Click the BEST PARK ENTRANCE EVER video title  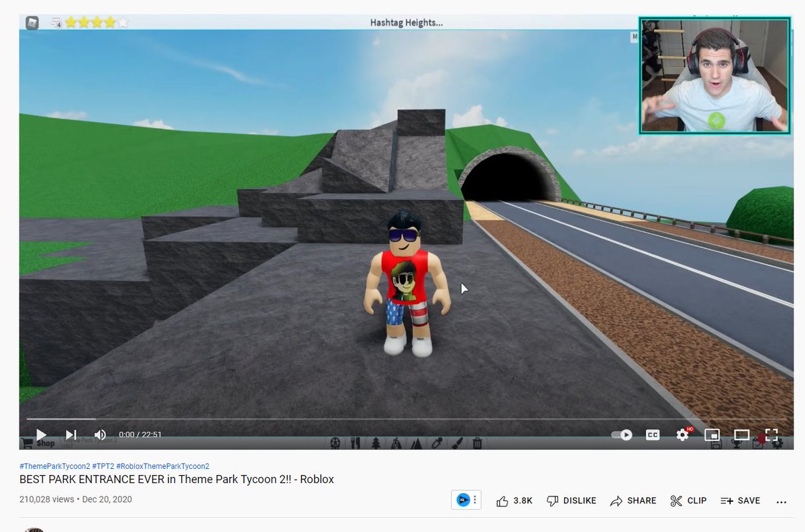coord(176,480)
